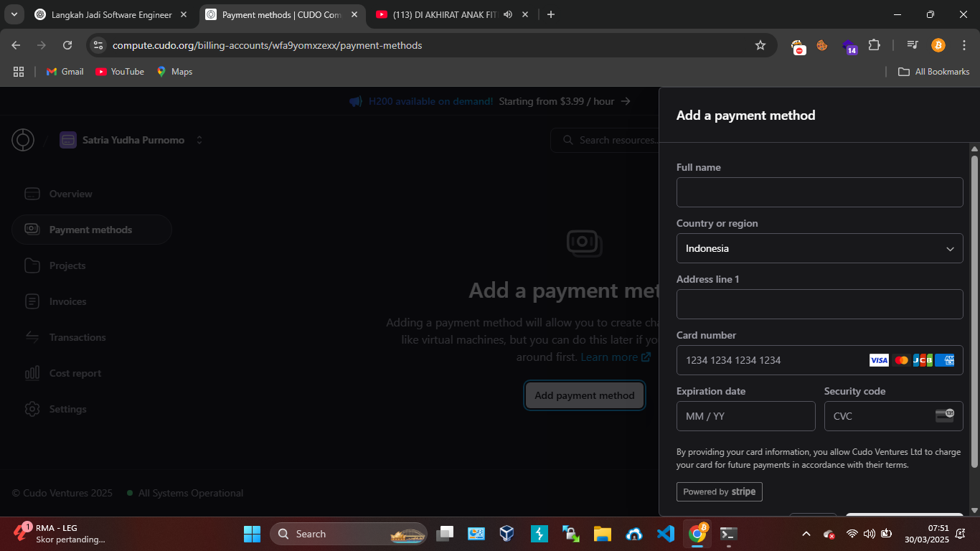This screenshot has width=980, height=551.
Task: Click the H200 available on demand banner link
Action: click(430, 101)
